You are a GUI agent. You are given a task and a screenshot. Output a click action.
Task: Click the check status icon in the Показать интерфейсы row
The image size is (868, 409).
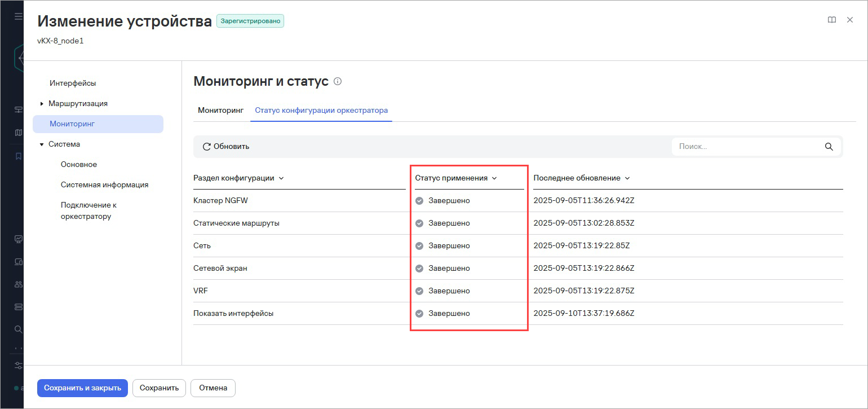point(419,314)
